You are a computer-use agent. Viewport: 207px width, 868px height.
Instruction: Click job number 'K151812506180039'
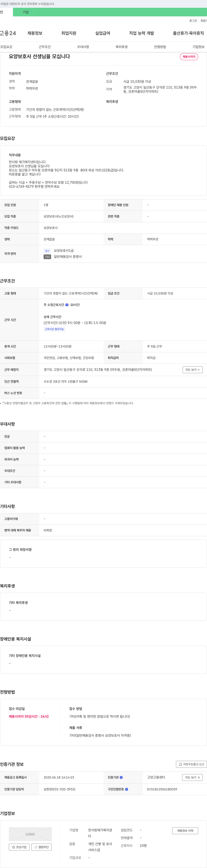(162, 789)
